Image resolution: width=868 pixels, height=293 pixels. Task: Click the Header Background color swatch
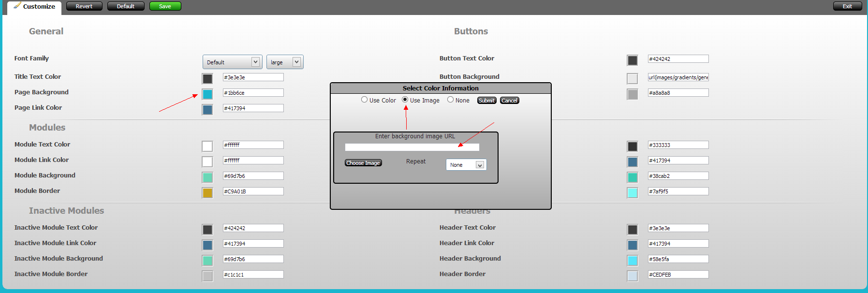(633, 261)
